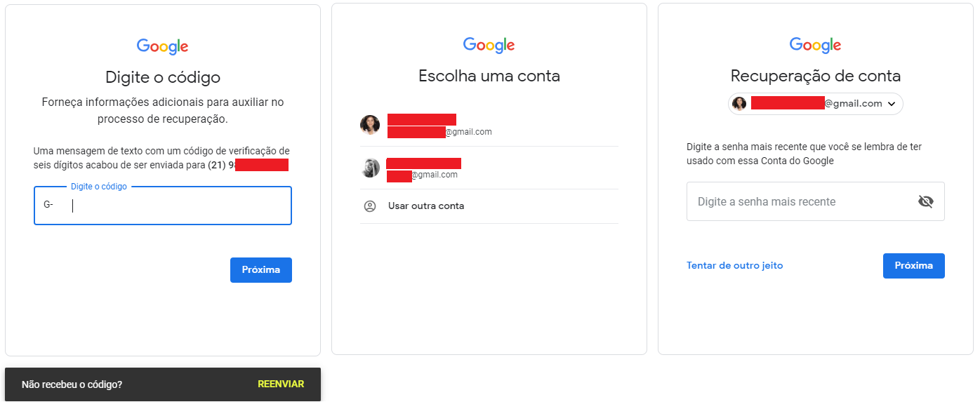Click Próxima in the account recovery panel
The height and width of the screenshot is (402, 980).
(x=914, y=266)
